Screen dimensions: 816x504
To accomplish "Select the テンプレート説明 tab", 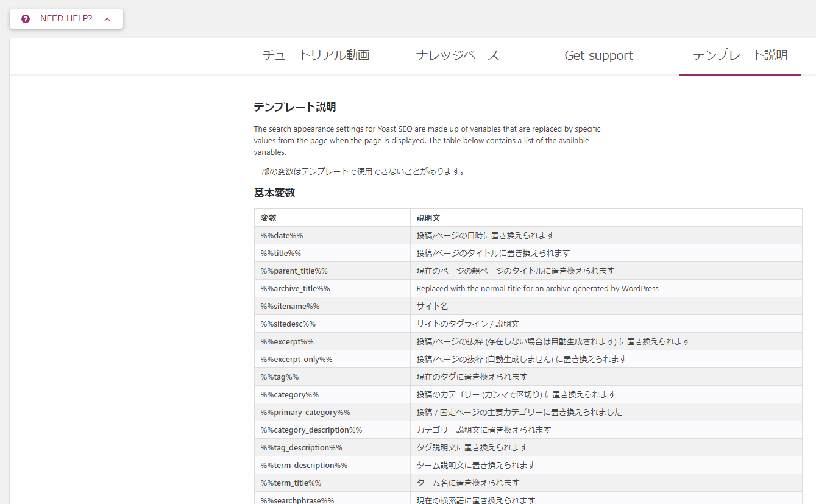I will pos(740,55).
